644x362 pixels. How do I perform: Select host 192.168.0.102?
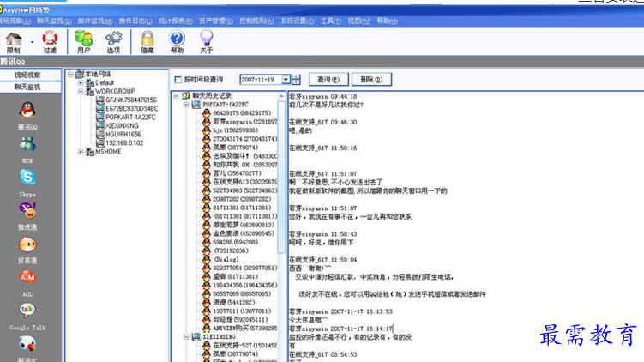(124, 143)
